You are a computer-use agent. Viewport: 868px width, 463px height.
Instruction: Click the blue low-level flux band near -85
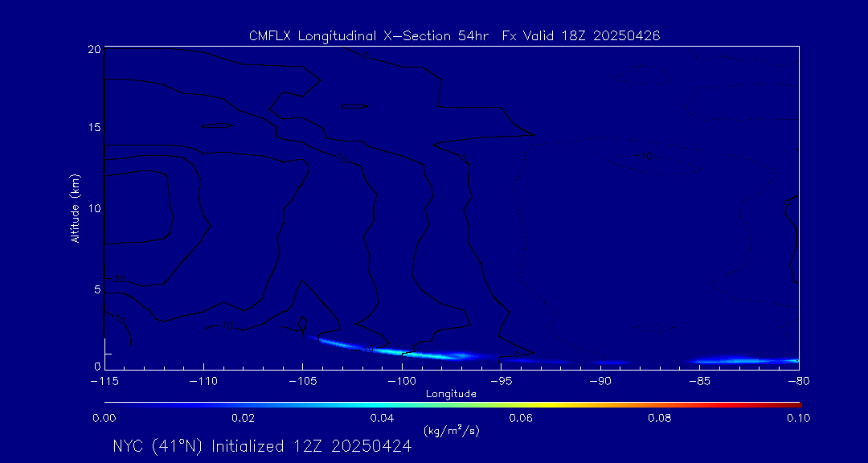742,361
